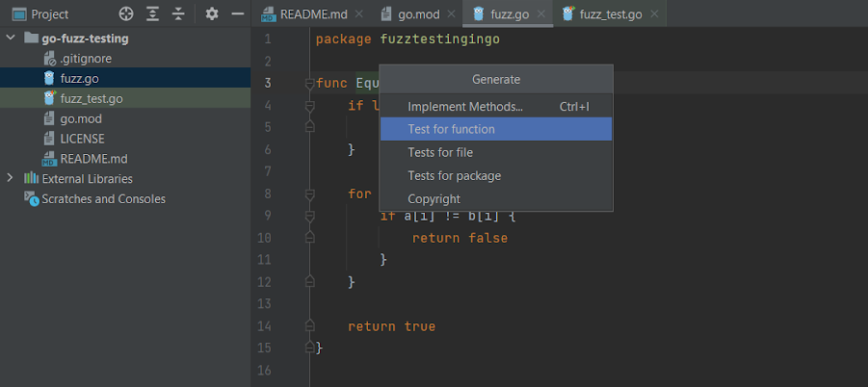The height and width of the screenshot is (387, 868).
Task: Click gopher icon on fuzz.go tab
Action: click(x=480, y=13)
